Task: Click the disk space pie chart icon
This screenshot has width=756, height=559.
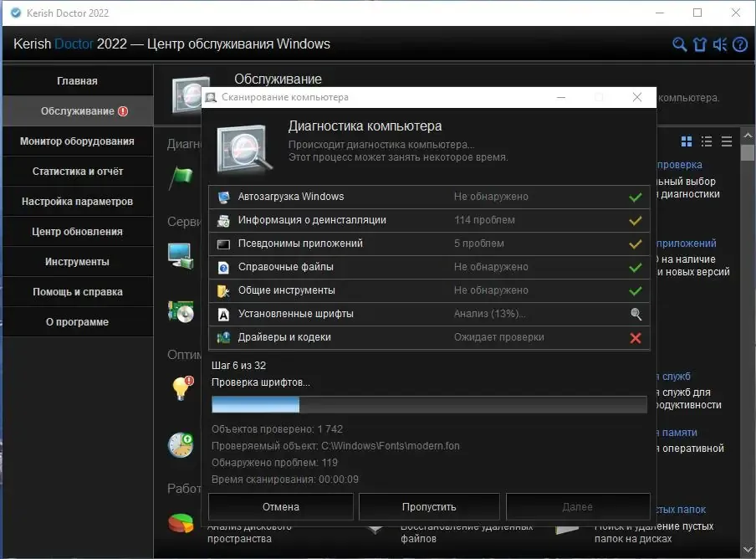Action: coord(181,523)
